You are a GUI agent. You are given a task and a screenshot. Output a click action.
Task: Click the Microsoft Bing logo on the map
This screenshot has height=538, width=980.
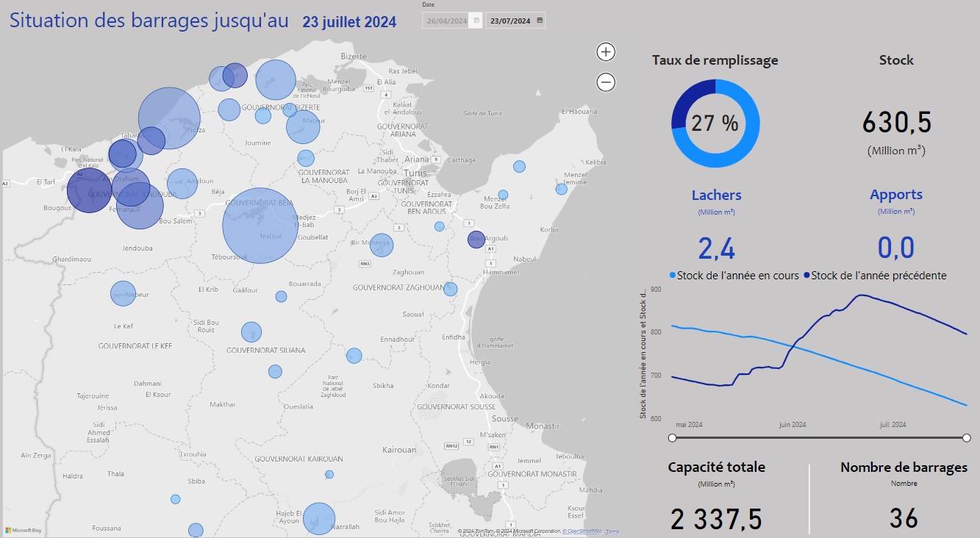tap(24, 530)
